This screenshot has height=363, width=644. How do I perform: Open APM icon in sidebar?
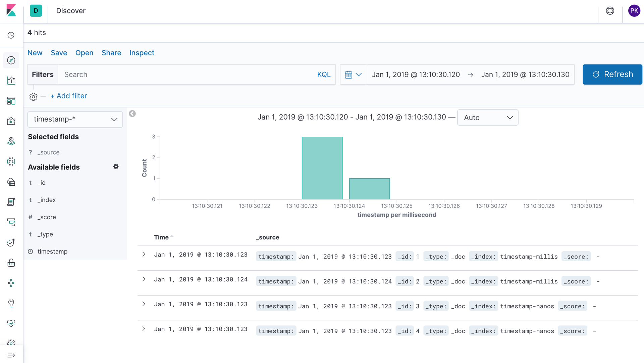11,222
